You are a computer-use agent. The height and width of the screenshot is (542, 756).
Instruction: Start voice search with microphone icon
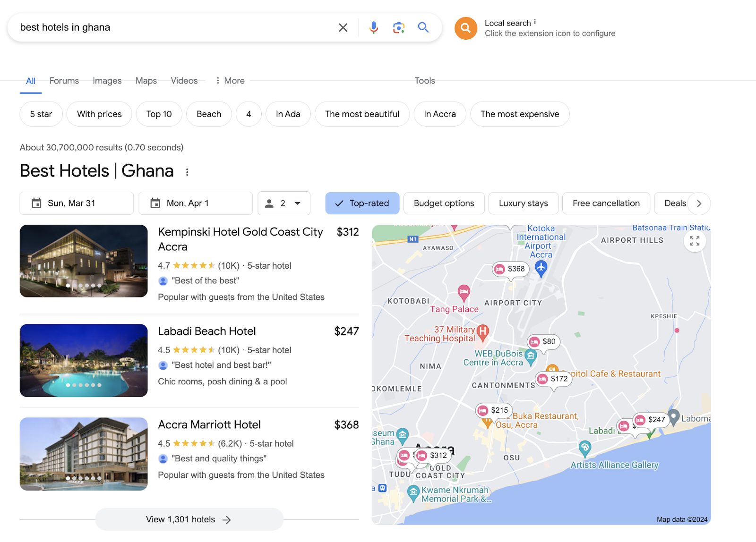(373, 27)
